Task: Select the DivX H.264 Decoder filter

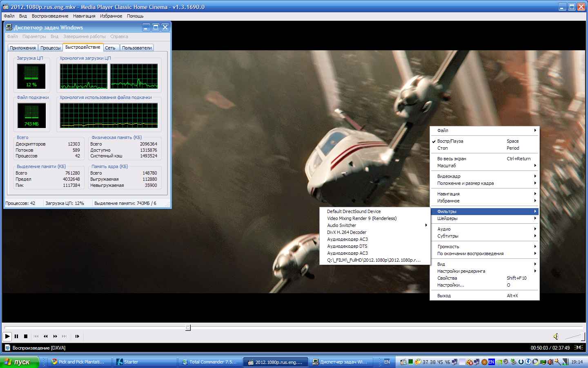Action: (x=374, y=232)
